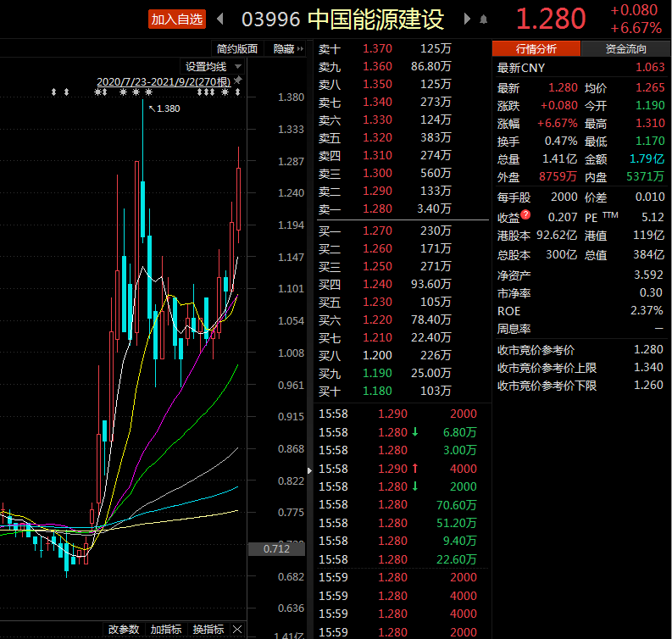Select 买三 bid row at 1.250
Image resolution: width=672 pixels, height=639 pixels.
[402, 266]
